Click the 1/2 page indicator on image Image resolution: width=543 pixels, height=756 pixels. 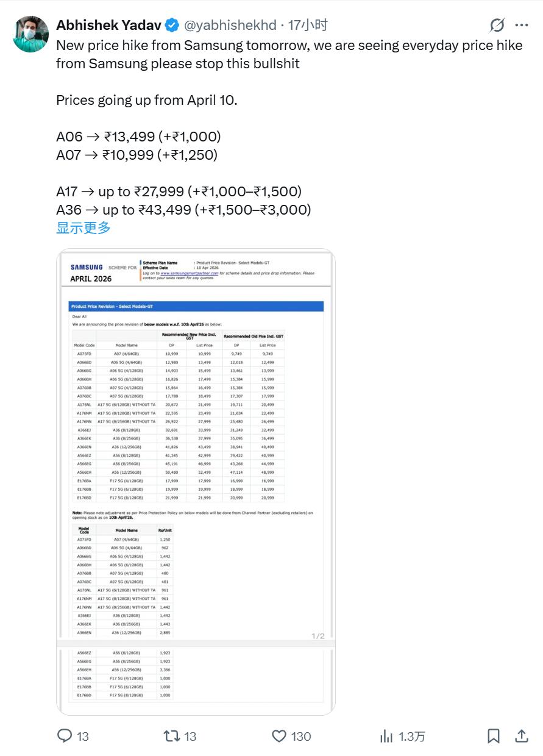[x=318, y=636]
